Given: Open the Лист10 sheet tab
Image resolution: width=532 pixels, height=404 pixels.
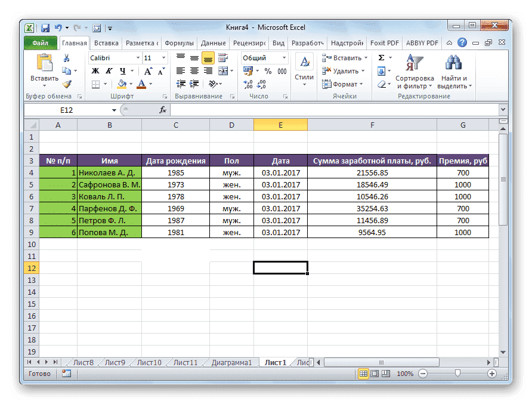Looking at the screenshot, I should point(149,362).
